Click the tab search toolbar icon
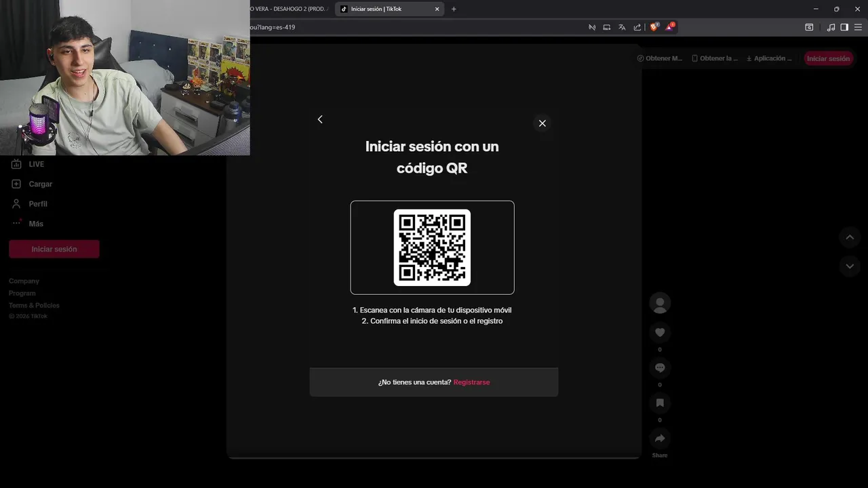The height and width of the screenshot is (488, 868). point(809,27)
